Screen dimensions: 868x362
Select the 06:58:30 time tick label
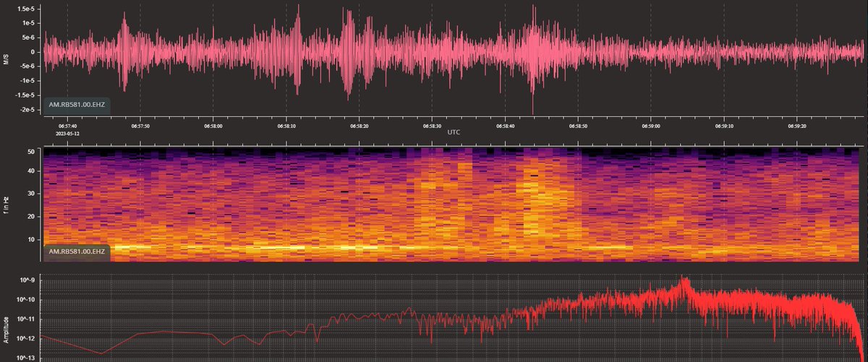coord(432,125)
